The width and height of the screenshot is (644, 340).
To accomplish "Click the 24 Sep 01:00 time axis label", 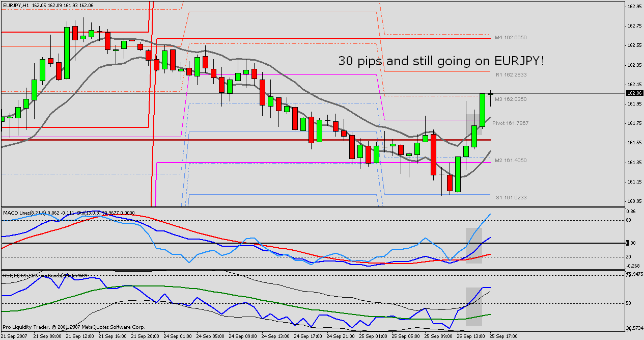I will pyautogui.click(x=178, y=336).
